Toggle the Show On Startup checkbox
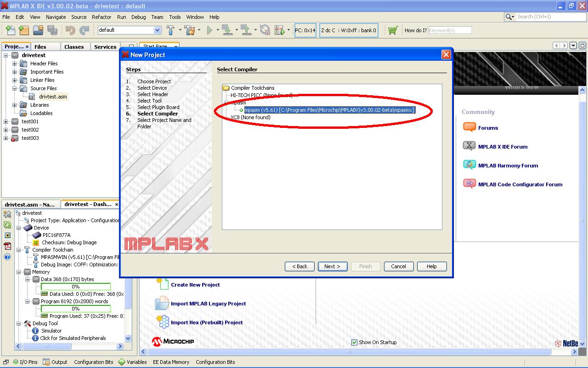 pos(354,342)
